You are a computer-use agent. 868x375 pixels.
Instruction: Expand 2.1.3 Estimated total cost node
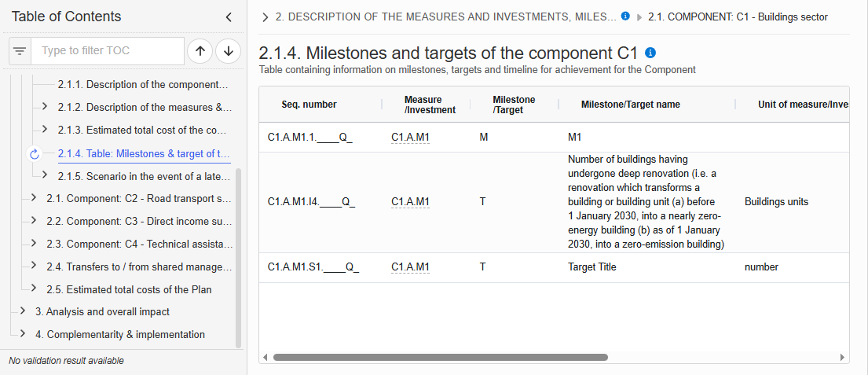[45, 129]
